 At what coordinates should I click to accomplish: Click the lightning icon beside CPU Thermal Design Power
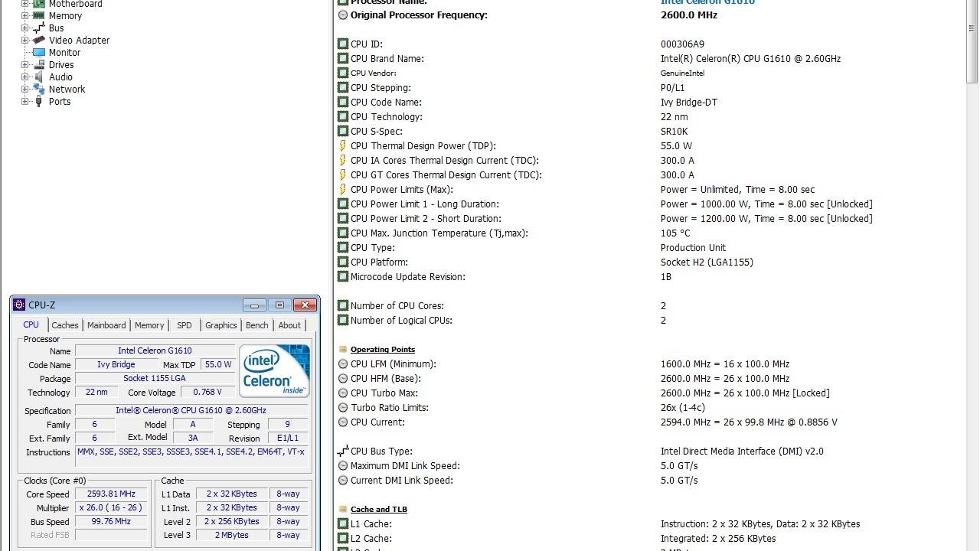[343, 145]
